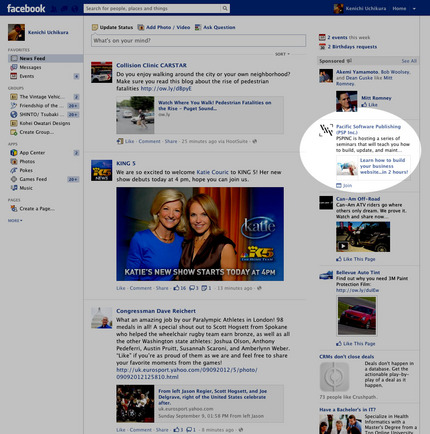Open Friendship of the... group

41,105
